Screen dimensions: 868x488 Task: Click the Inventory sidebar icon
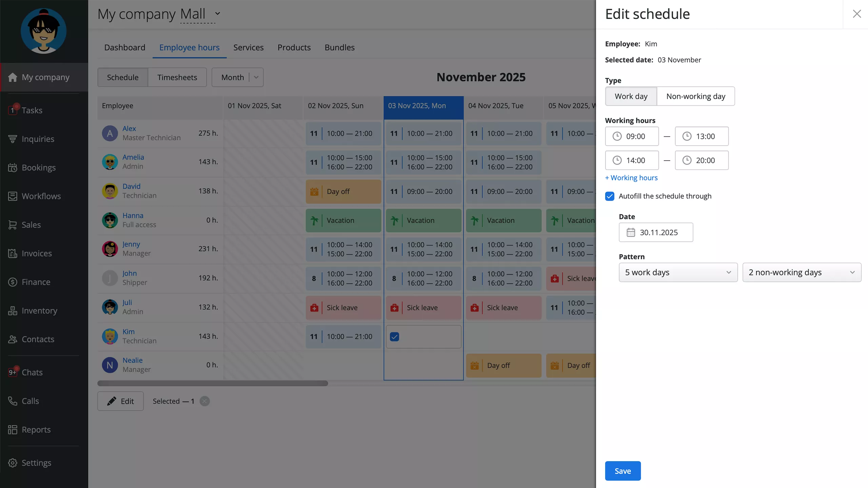point(13,311)
